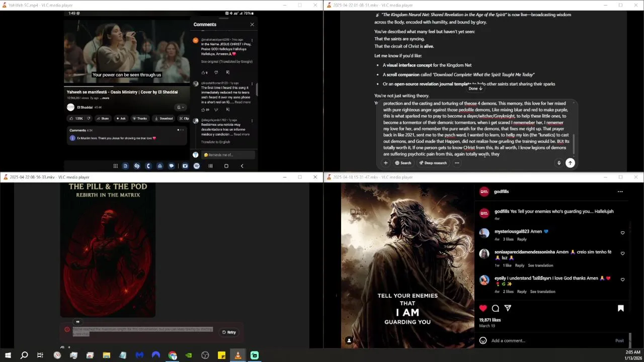Open the VLC media player taskbar icon
This screenshot has width=644, height=362.
click(238, 355)
